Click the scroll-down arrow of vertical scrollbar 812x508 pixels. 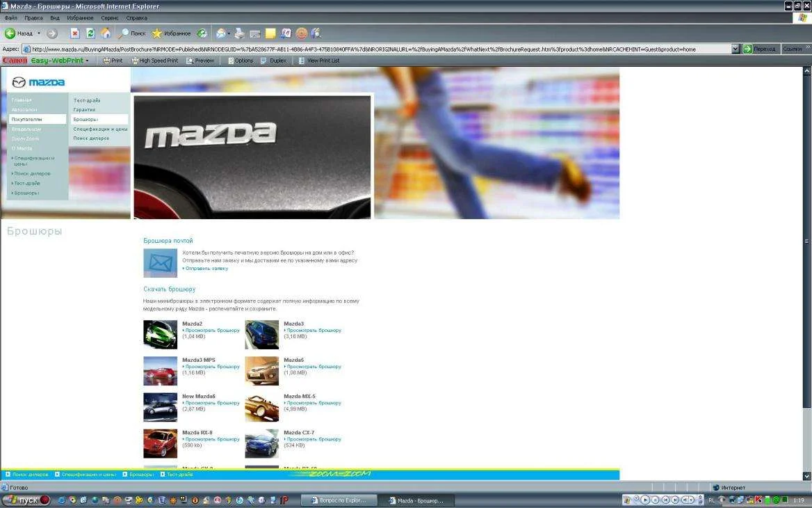click(x=807, y=476)
